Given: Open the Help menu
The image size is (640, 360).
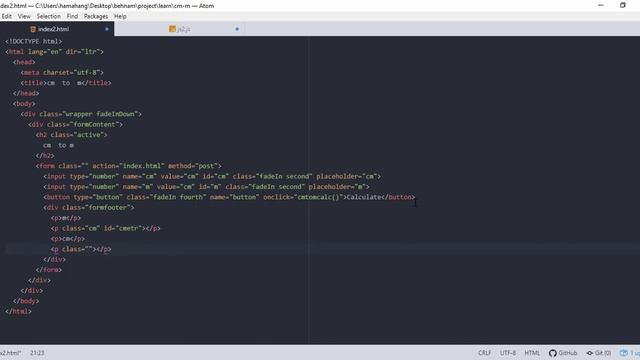Looking at the screenshot, I should pyautogui.click(x=120, y=16).
